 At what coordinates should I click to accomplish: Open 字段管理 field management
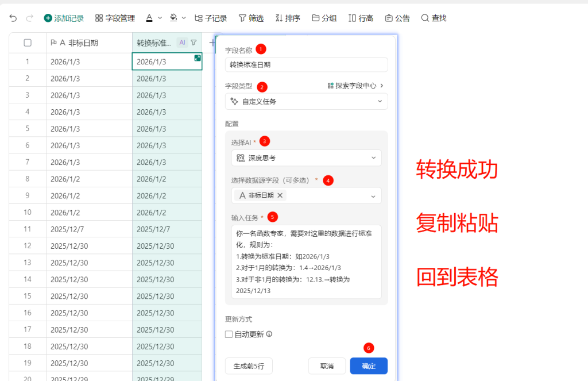click(x=115, y=18)
